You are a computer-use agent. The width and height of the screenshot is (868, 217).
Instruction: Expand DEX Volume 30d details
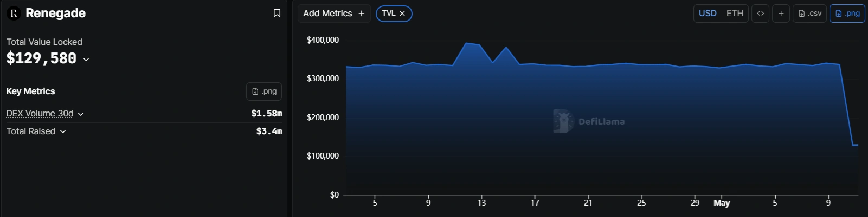tap(81, 114)
